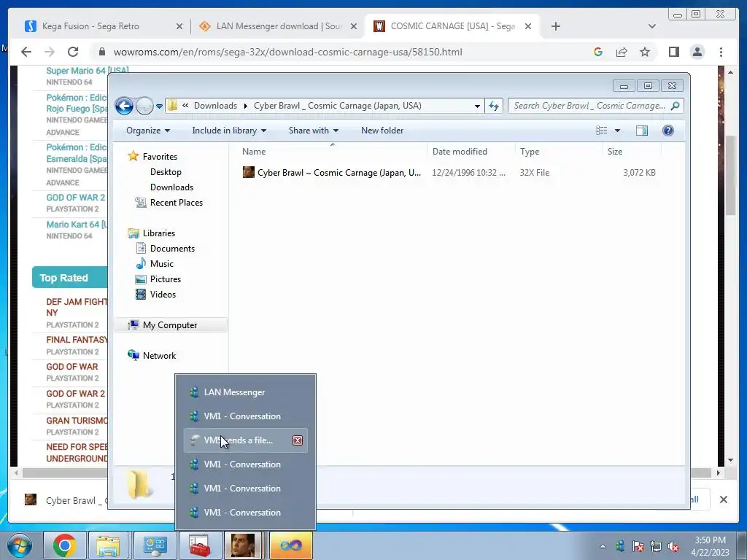
Task: Open the Organize menu
Action: click(x=147, y=131)
